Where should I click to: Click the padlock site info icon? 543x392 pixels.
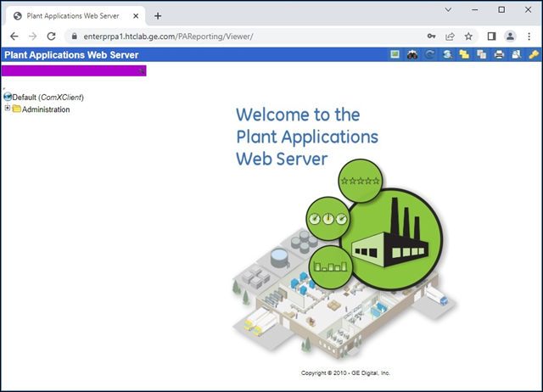pos(74,36)
